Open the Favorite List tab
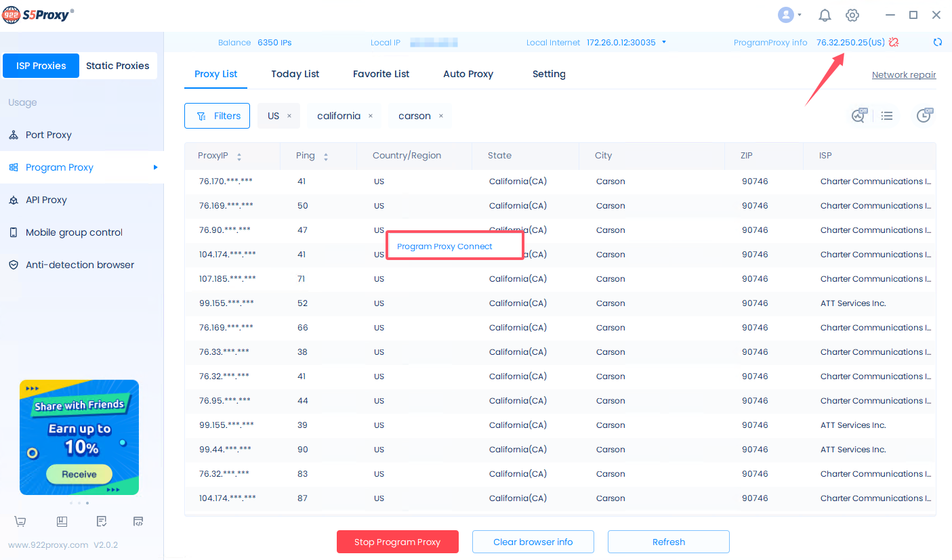This screenshot has height=560, width=952. click(381, 74)
